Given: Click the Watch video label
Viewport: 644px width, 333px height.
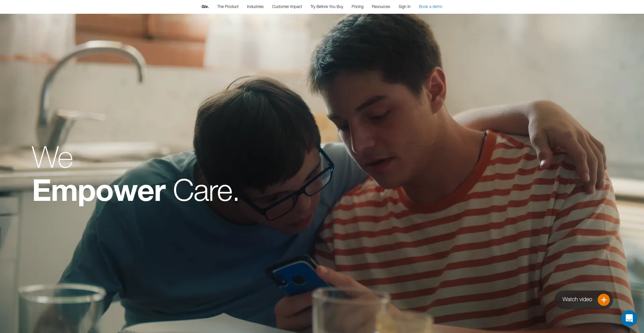Looking at the screenshot, I should (x=577, y=299).
